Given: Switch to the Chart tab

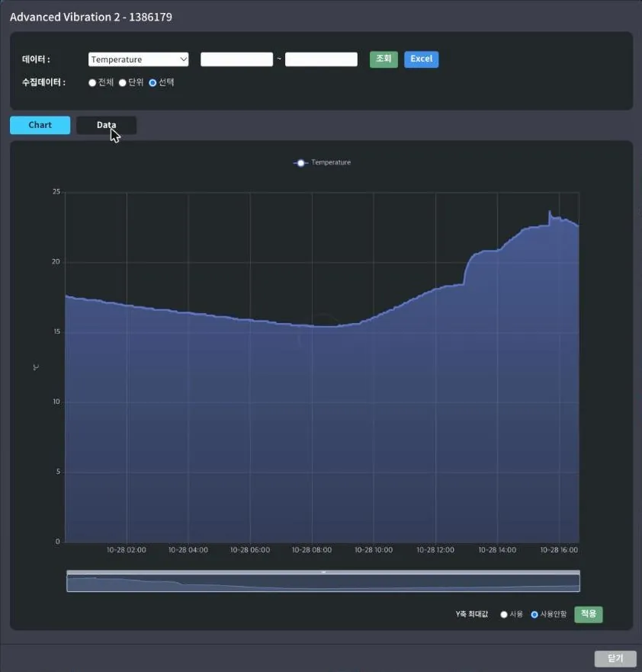Looking at the screenshot, I should tap(40, 125).
